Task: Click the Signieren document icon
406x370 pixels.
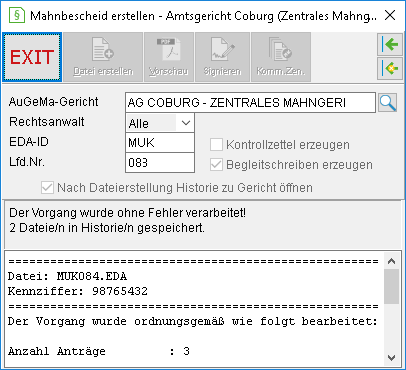Action: click(222, 57)
